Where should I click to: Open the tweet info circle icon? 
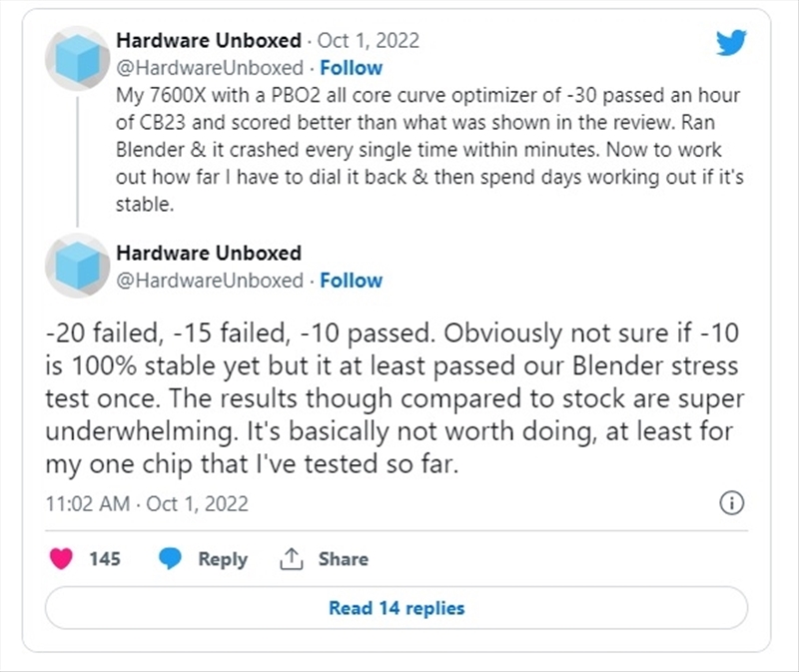click(x=731, y=503)
